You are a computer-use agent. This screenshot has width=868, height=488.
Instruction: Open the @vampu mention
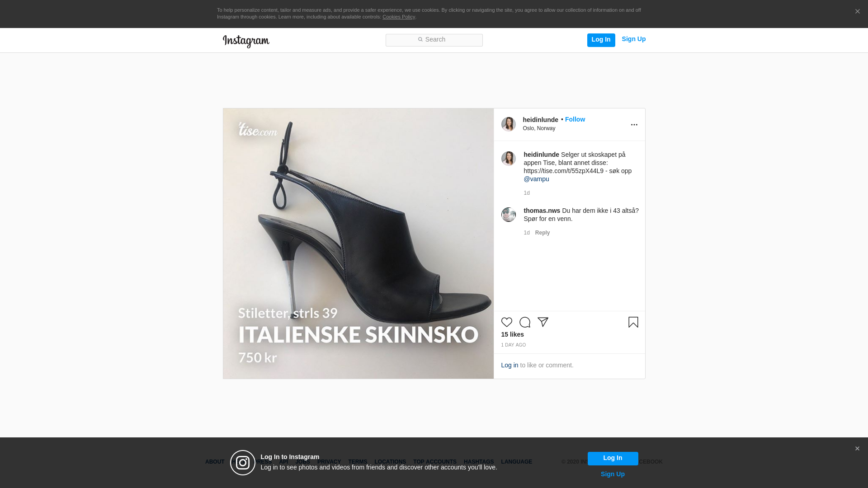537,179
